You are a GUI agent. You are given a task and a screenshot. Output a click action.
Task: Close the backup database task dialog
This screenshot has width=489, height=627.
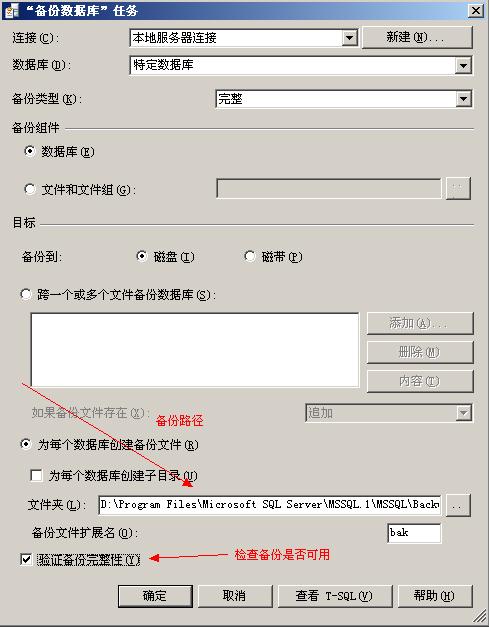(476, 10)
